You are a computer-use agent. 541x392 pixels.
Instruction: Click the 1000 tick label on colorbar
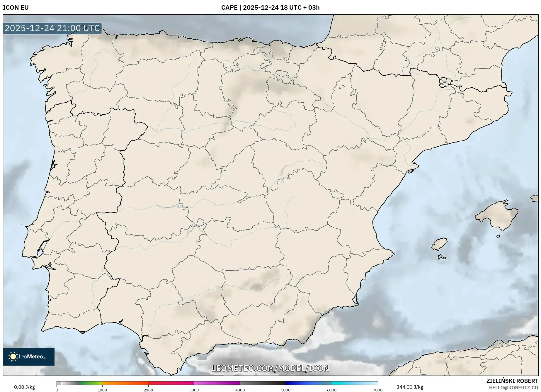tap(102, 390)
